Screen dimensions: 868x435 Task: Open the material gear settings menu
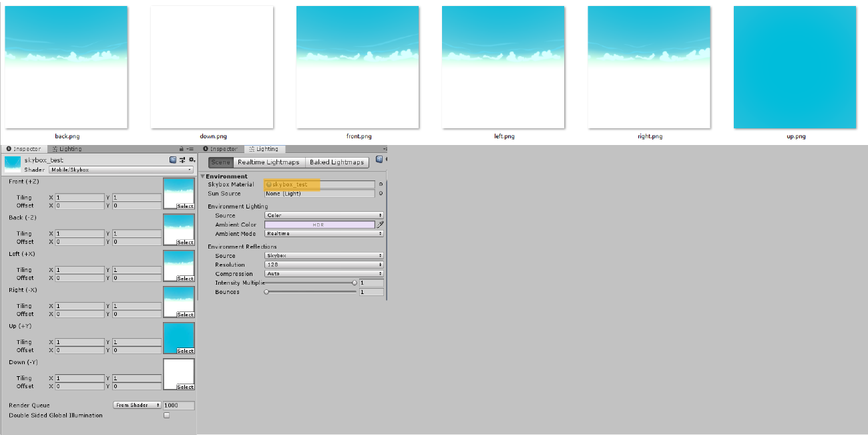point(192,160)
